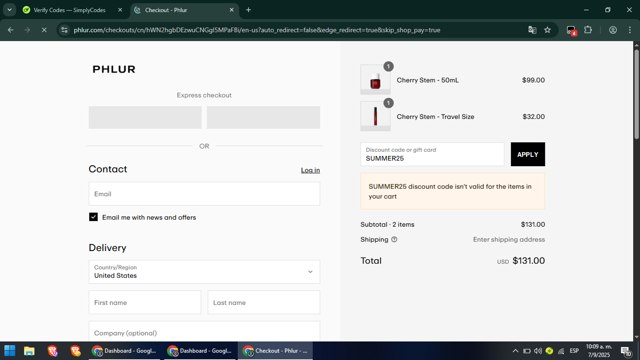This screenshot has height=360, width=640.
Task: Open the battery status tray icon
Action: coord(527,351)
